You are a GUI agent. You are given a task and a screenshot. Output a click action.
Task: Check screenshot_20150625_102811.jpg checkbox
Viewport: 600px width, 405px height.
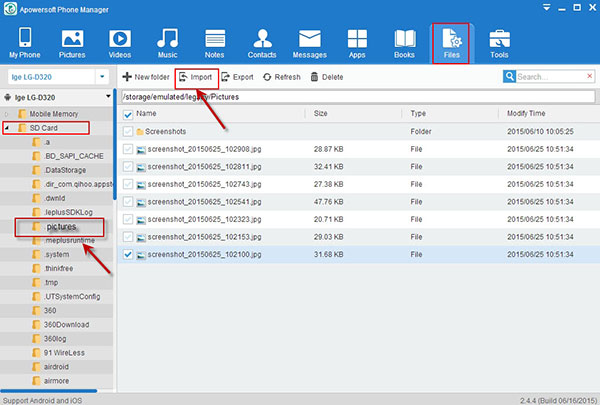click(128, 167)
